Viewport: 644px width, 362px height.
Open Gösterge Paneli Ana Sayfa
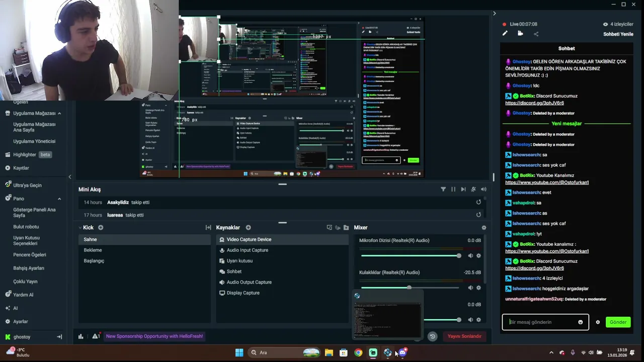tap(34, 212)
